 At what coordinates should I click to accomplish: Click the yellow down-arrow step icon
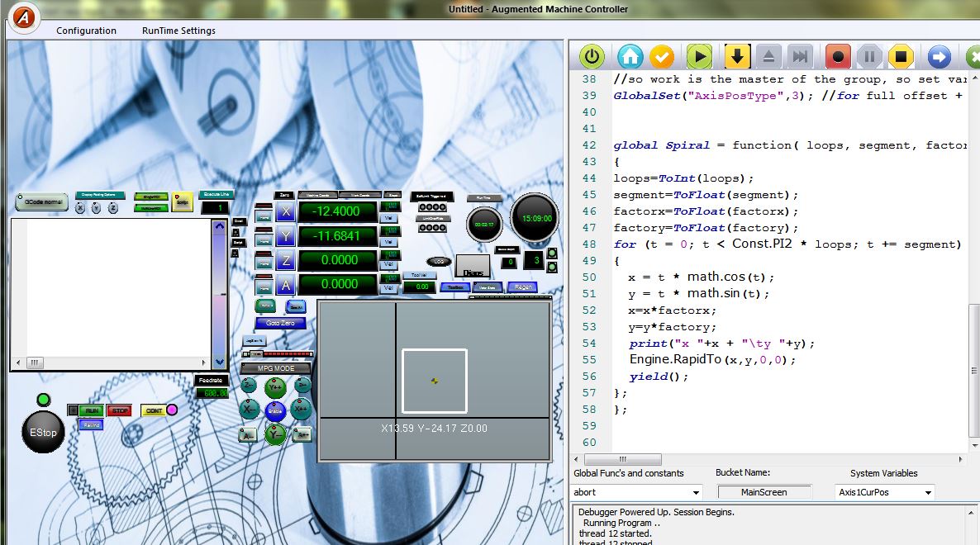tap(737, 57)
